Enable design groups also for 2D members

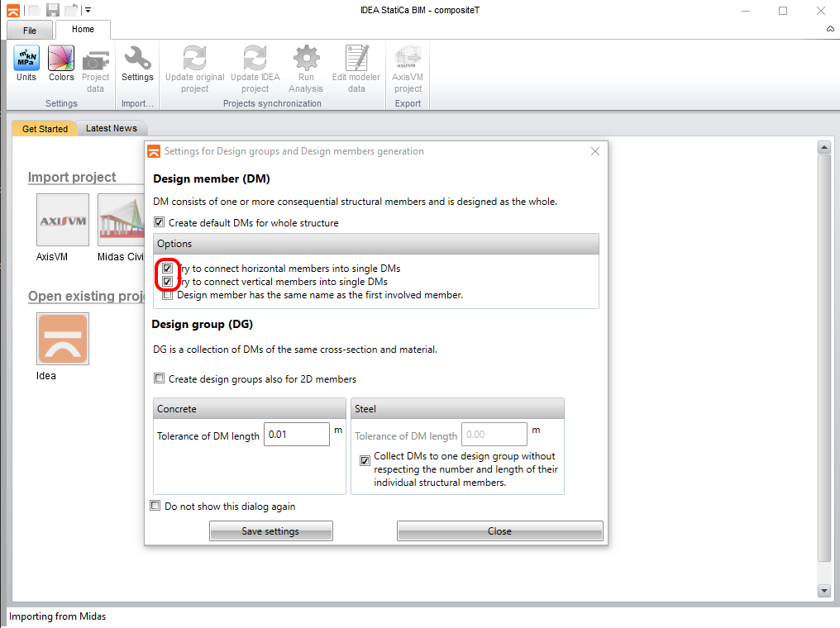coord(159,378)
